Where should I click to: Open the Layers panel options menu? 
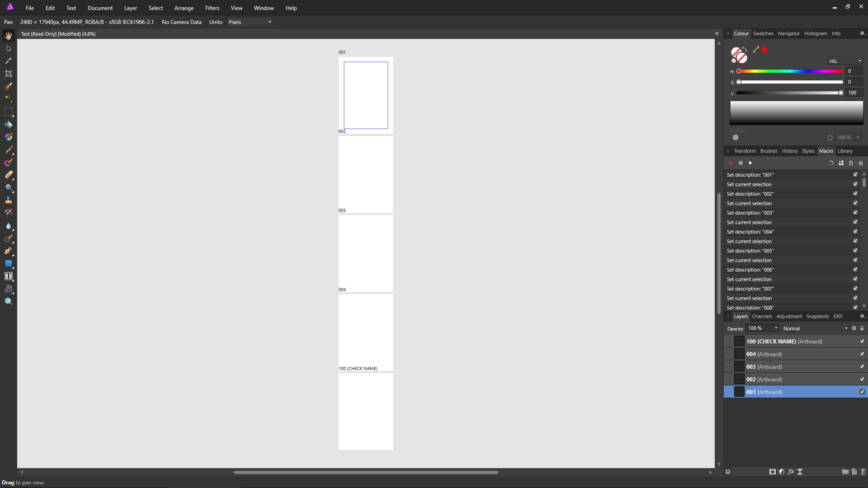point(862,316)
